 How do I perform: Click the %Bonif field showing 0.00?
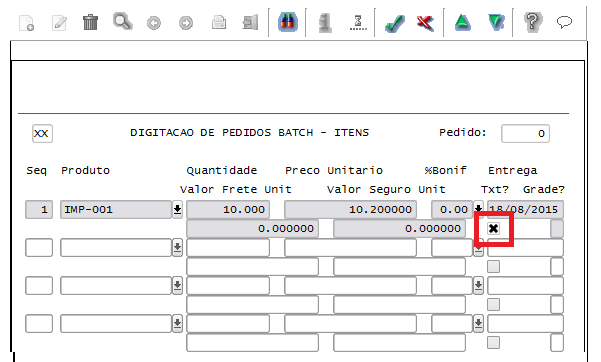coord(452,210)
